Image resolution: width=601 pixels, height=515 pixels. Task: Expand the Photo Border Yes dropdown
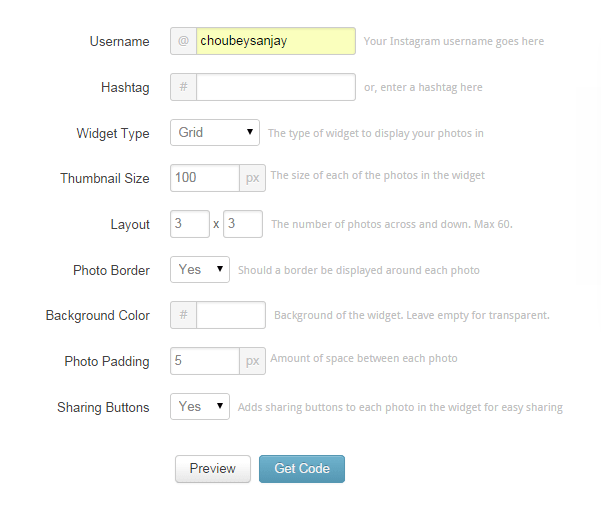pyautogui.click(x=200, y=269)
